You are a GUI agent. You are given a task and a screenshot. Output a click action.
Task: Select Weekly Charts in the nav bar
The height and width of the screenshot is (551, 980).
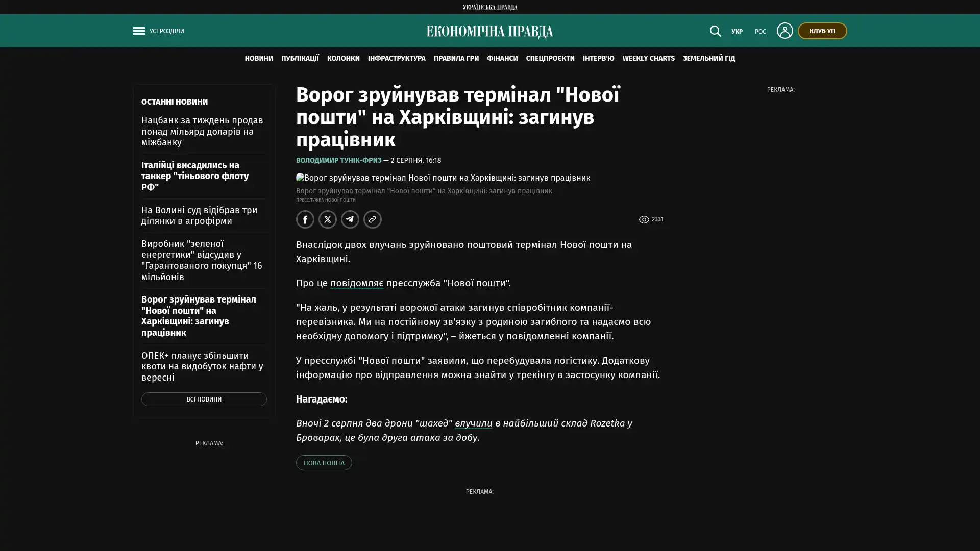[x=648, y=59]
